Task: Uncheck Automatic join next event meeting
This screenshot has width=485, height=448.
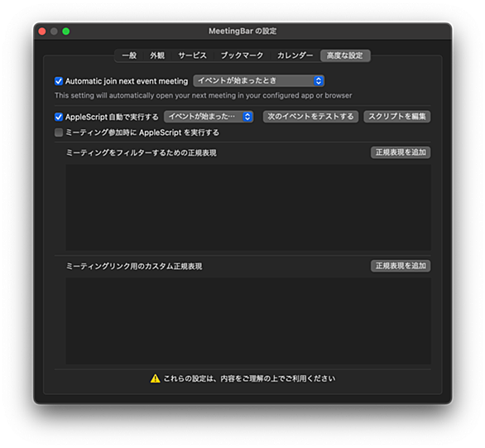Action: (x=59, y=81)
